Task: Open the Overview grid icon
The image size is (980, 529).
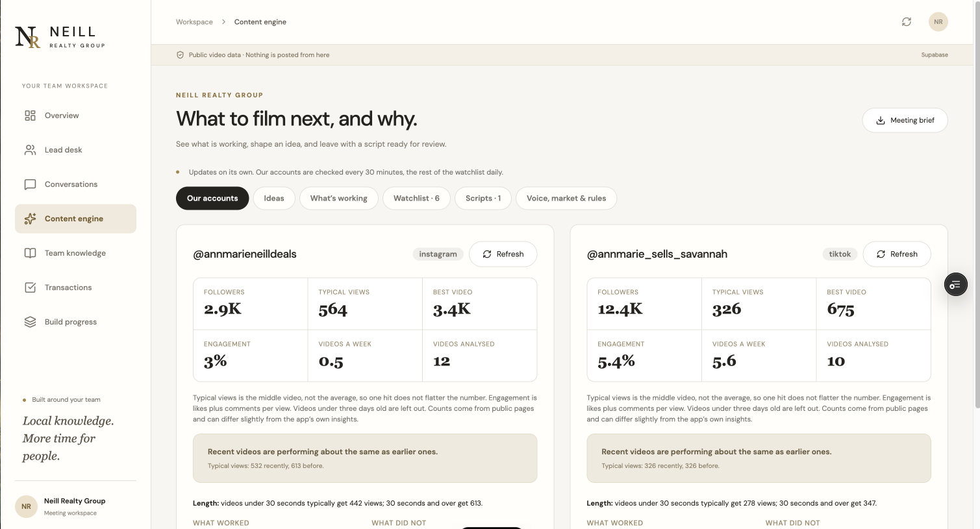Action: (x=30, y=116)
